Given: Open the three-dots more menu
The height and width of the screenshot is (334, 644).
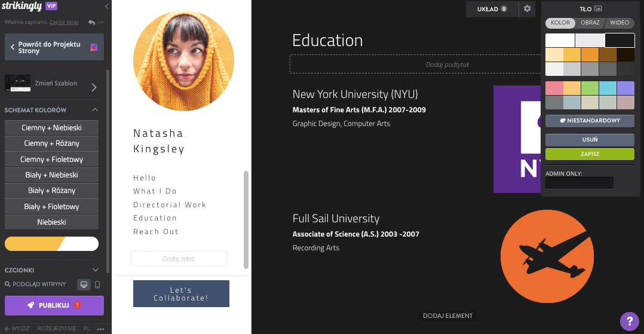Looking at the screenshot, I should click(x=100, y=329).
